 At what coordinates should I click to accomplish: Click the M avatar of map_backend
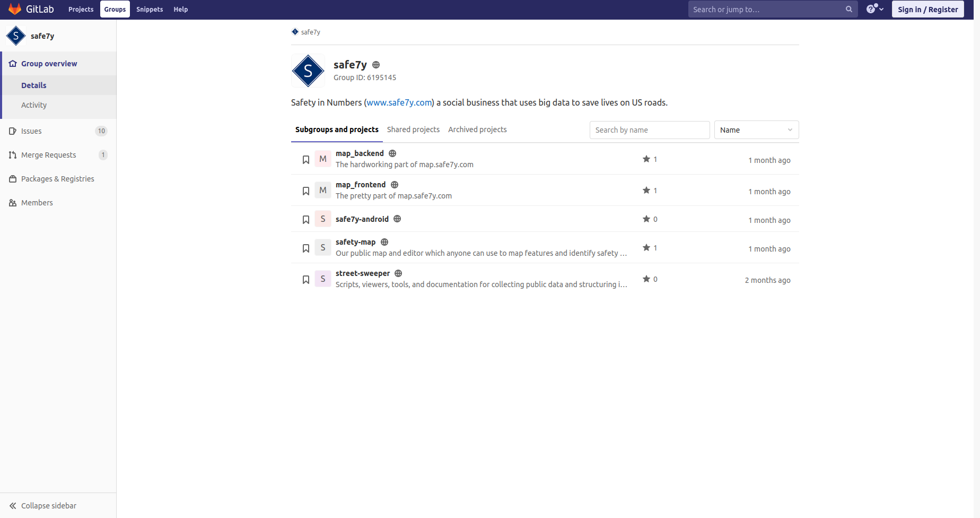click(x=323, y=159)
